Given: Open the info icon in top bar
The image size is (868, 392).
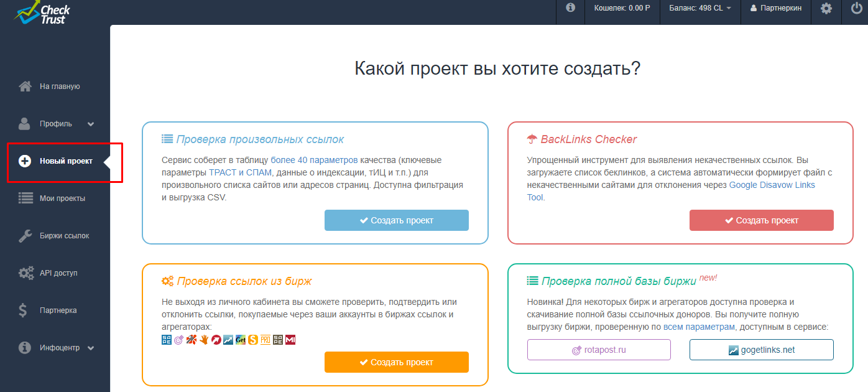Looking at the screenshot, I should (x=570, y=8).
